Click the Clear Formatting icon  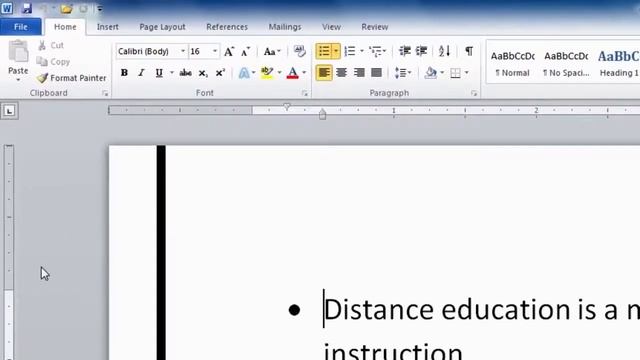pyautogui.click(x=300, y=51)
